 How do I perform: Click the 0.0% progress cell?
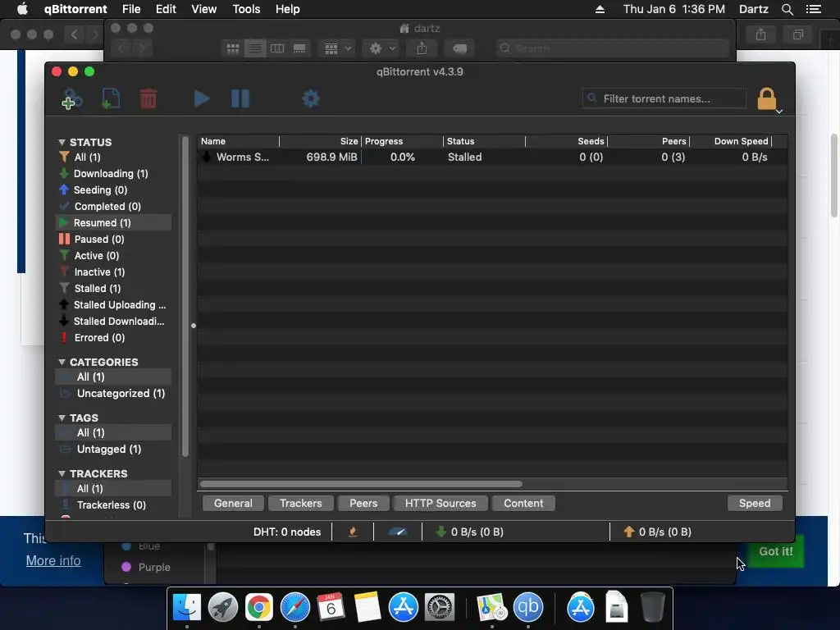point(402,157)
